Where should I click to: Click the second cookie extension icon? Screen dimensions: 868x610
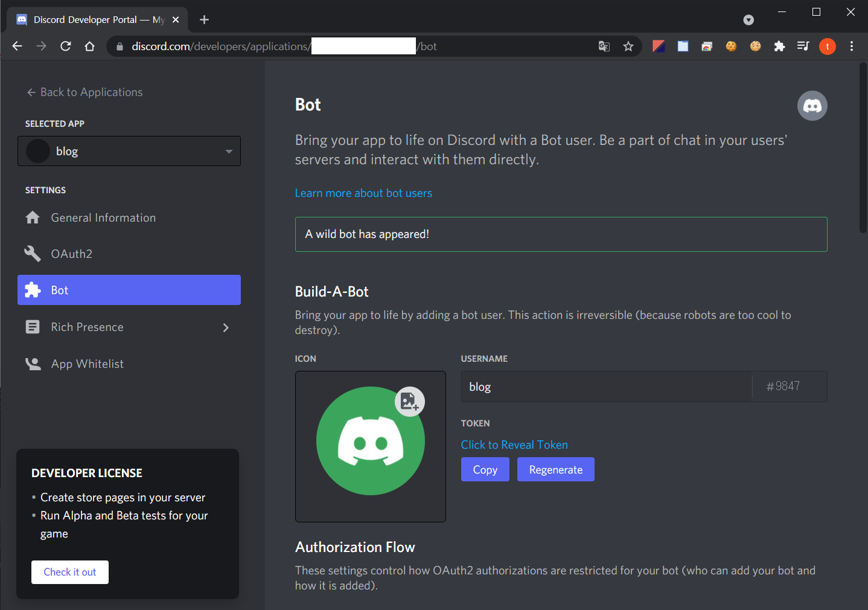click(755, 47)
